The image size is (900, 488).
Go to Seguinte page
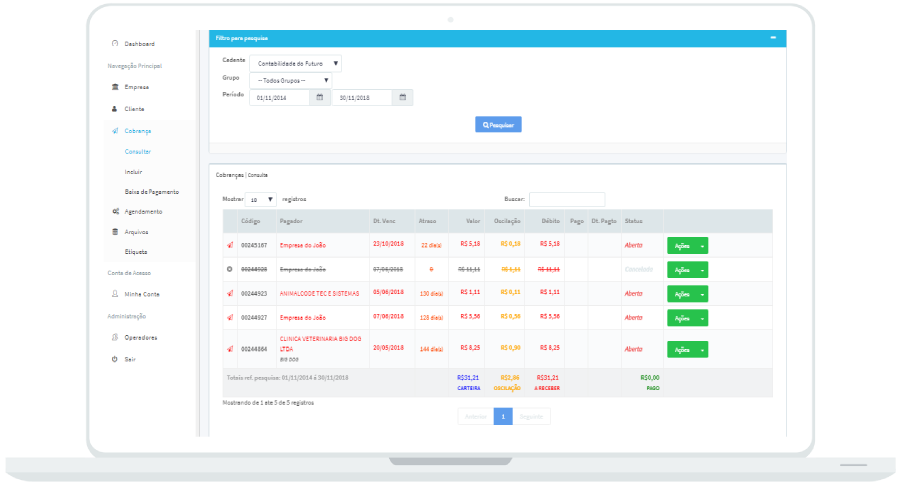[x=532, y=416]
